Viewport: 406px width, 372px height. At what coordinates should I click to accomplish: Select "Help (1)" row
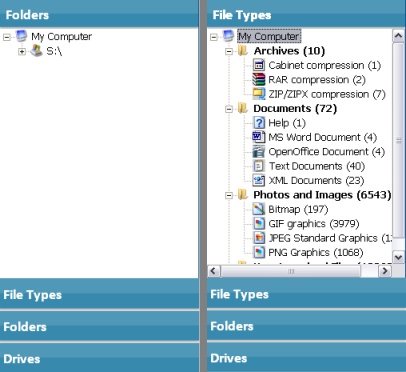coord(287,123)
